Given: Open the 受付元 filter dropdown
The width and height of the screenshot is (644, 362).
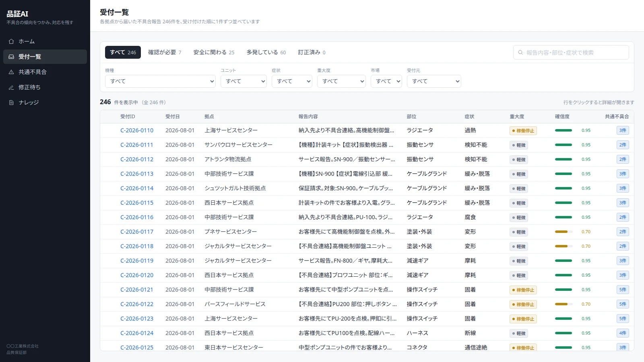Looking at the screenshot, I should click(x=434, y=81).
